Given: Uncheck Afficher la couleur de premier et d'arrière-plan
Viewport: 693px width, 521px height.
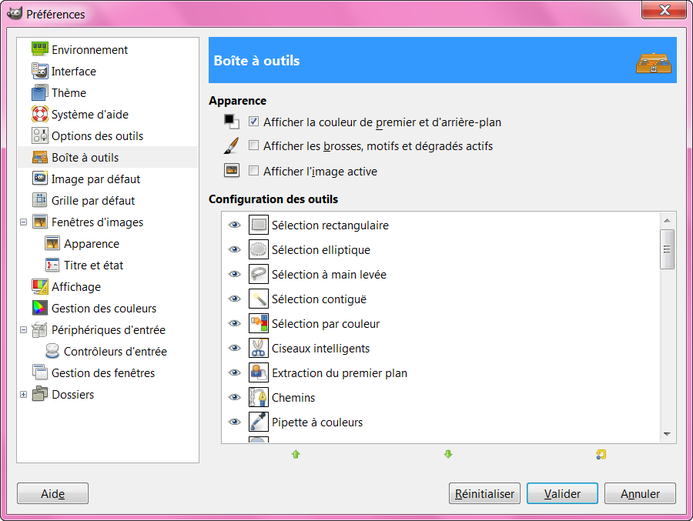Looking at the screenshot, I should 254,121.
